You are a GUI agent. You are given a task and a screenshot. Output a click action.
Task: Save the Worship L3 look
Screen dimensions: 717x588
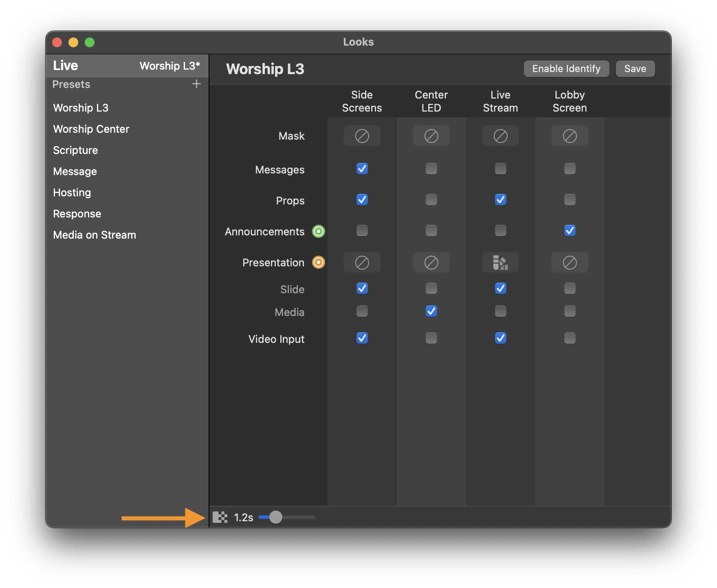click(x=635, y=69)
